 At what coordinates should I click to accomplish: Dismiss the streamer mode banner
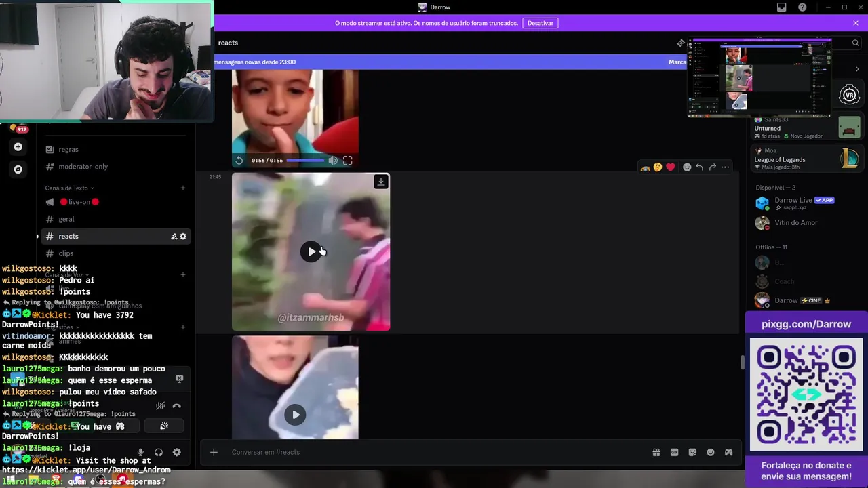pos(856,23)
